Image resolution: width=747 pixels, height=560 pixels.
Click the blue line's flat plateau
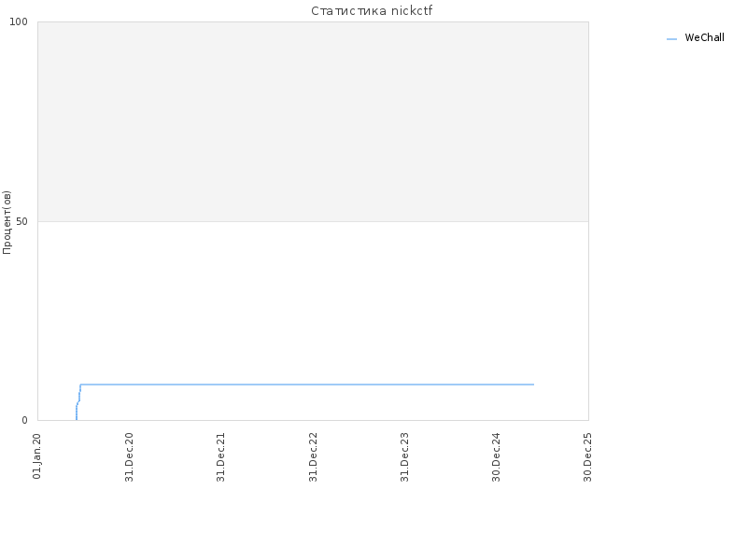click(307, 385)
